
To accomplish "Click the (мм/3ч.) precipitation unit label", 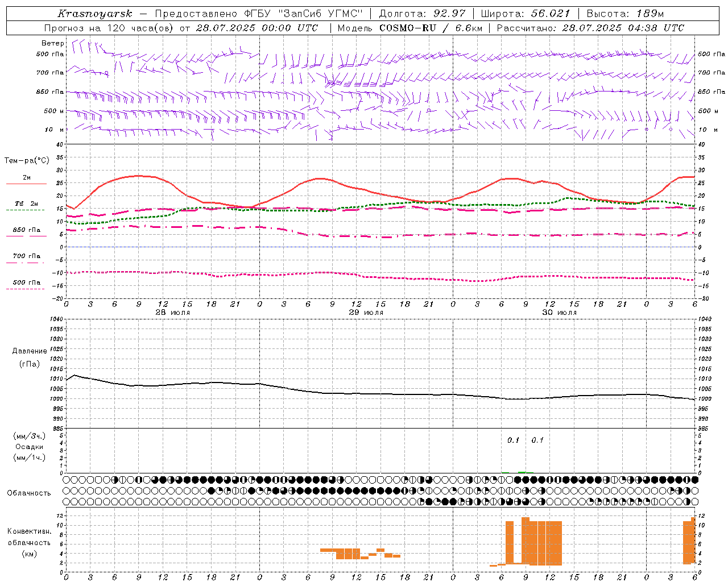I will (30, 436).
